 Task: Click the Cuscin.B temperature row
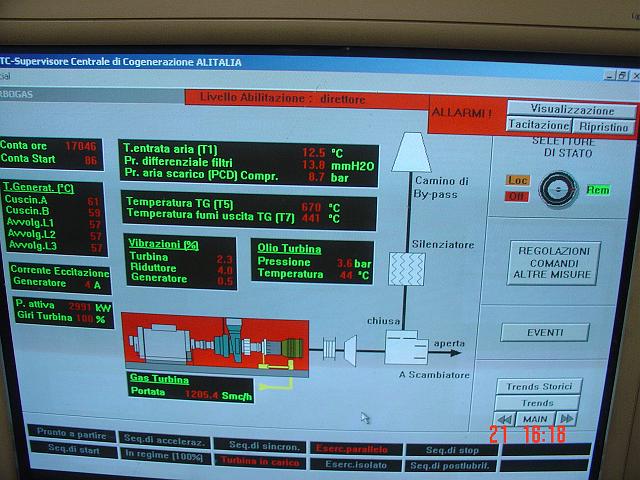tap(53, 211)
